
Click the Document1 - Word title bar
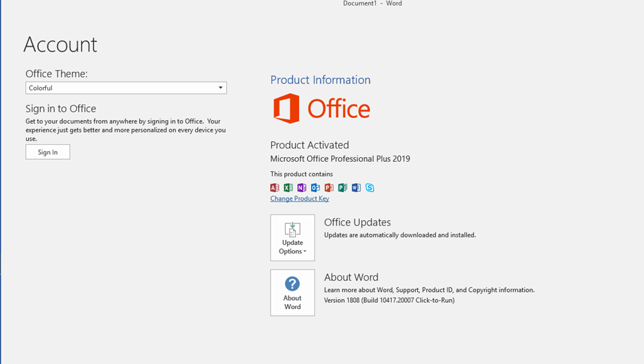373,3
